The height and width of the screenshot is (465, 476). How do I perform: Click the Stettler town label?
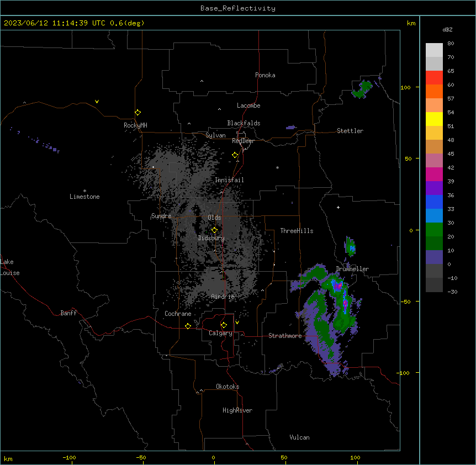(x=350, y=131)
